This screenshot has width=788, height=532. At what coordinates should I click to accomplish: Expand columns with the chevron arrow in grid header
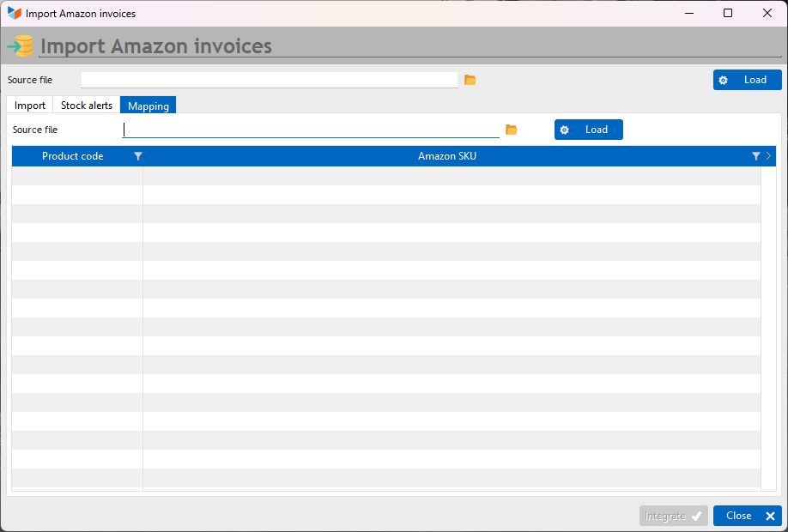coord(768,156)
